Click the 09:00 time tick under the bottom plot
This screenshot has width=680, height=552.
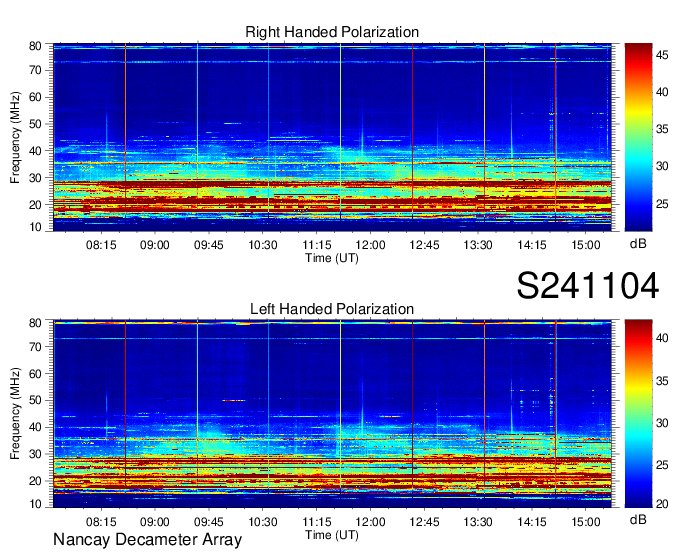coord(155,521)
